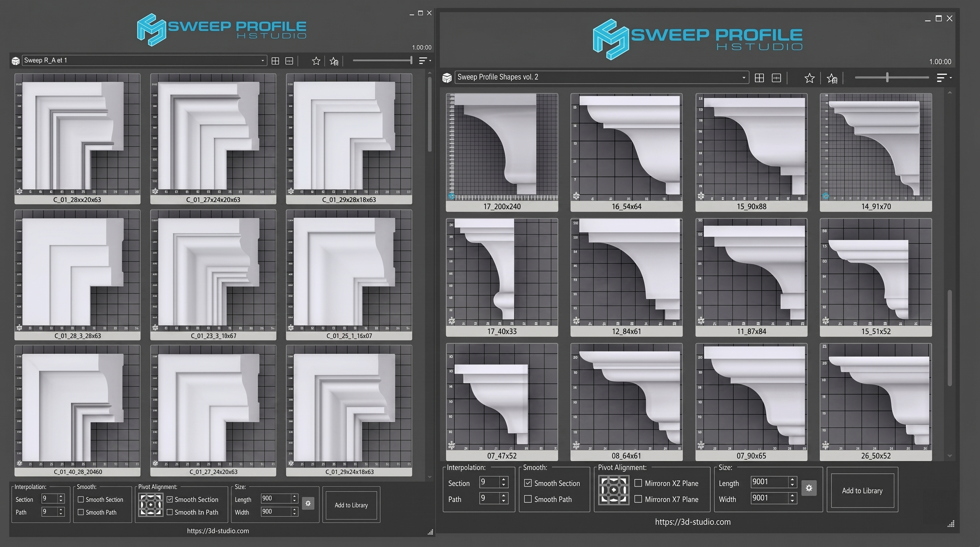980x547 pixels.
Task: Click Add to Library in left window
Action: [x=351, y=505]
